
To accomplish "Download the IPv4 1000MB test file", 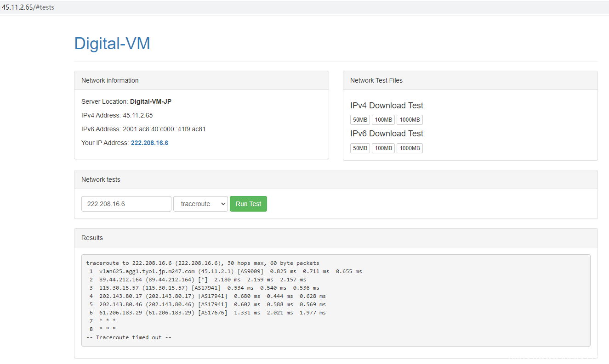I will [x=410, y=120].
